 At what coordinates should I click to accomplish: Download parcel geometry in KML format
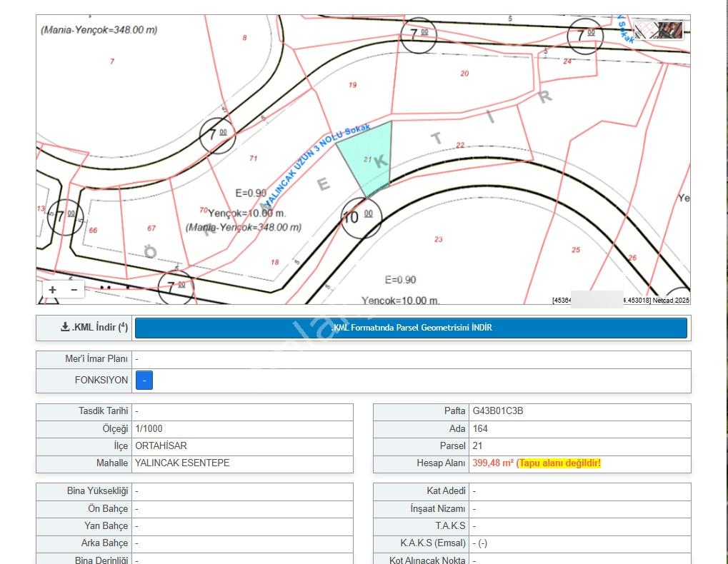[411, 328]
